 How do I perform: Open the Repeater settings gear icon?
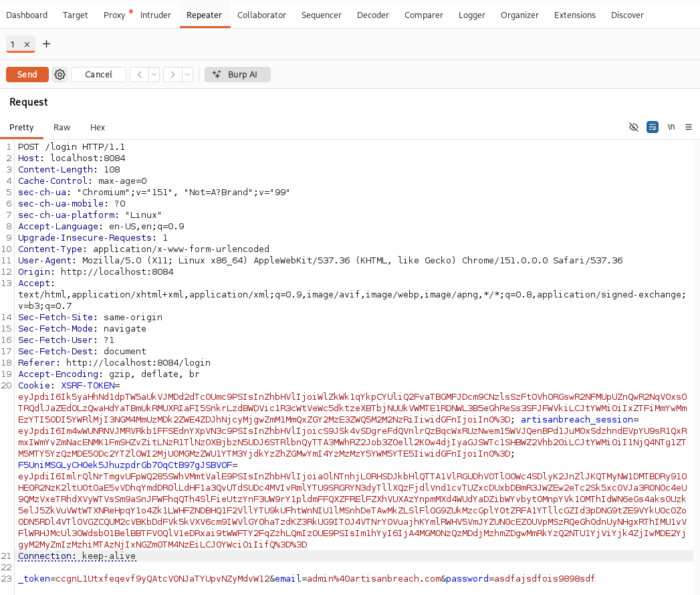60,75
